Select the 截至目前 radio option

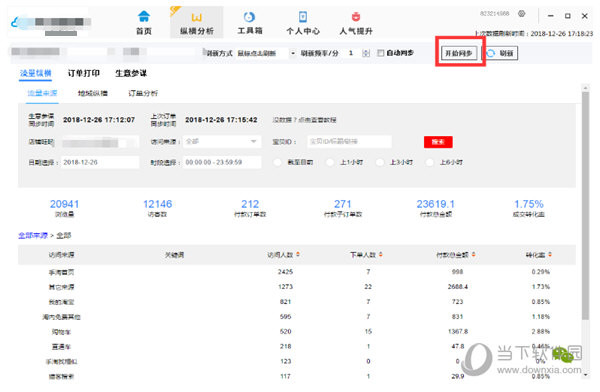pos(278,162)
